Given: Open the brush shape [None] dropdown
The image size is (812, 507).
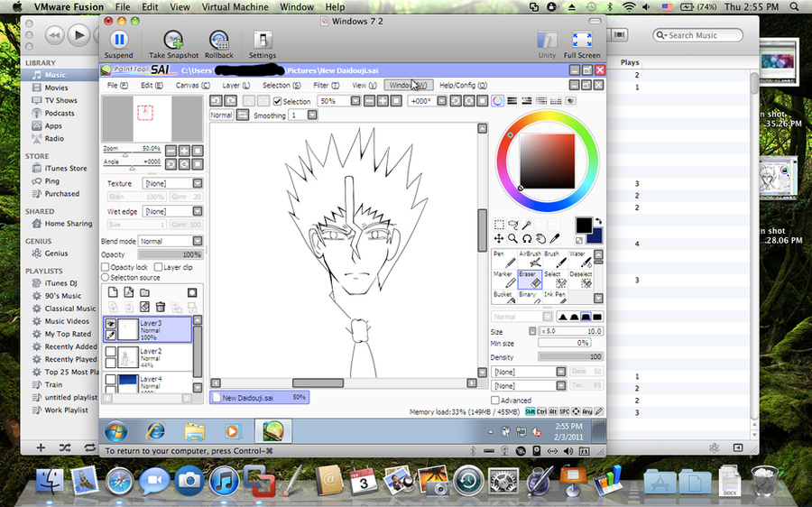Looking at the screenshot, I should [561, 372].
